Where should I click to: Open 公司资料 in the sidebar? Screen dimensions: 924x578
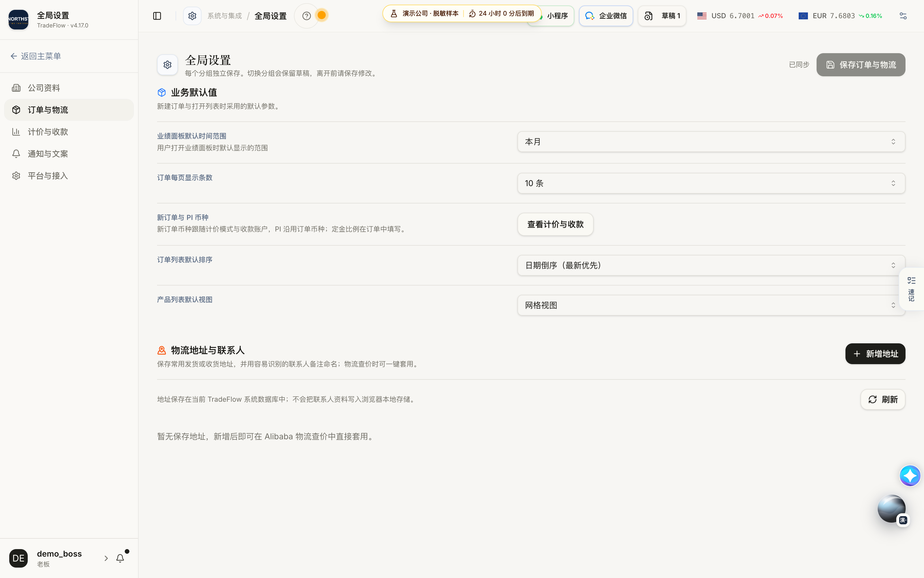click(69, 88)
